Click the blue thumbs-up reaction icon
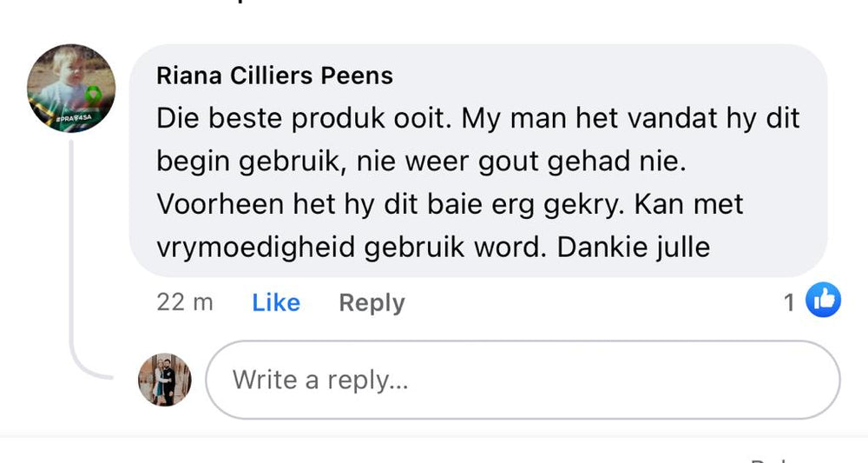The image size is (868, 463). click(x=823, y=301)
